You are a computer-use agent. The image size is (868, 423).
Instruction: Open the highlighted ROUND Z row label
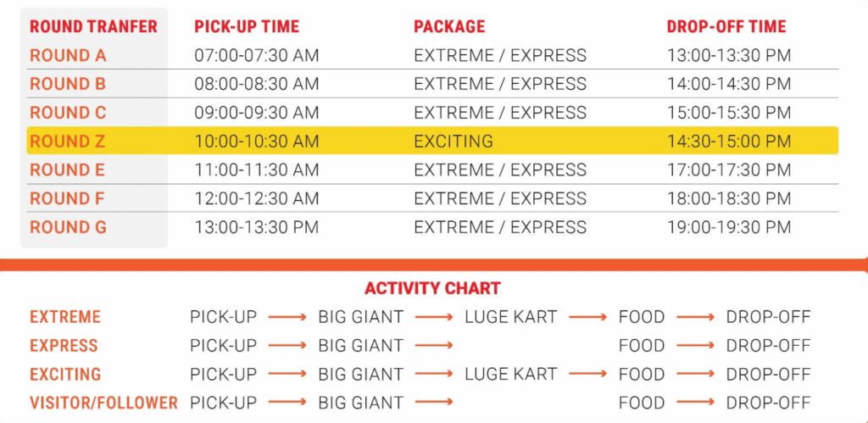click(x=67, y=142)
